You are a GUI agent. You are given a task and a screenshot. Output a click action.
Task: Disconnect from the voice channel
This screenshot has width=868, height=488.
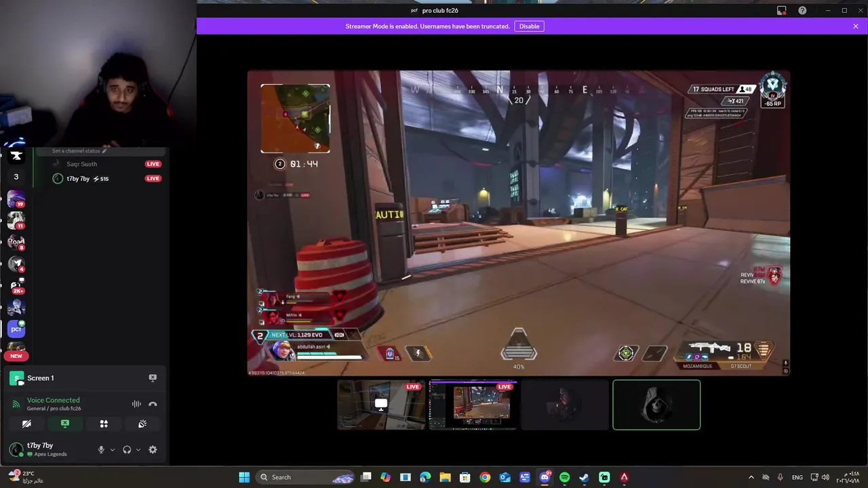coord(153,404)
